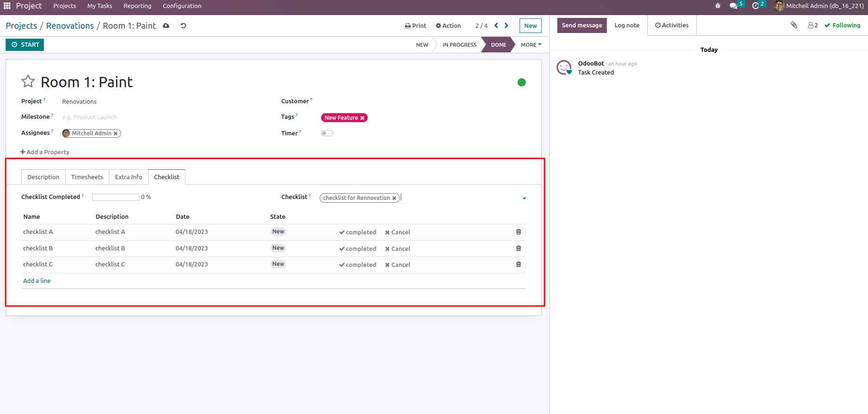Remove checklist for Rennovation tag
868x414 pixels.
[394, 198]
